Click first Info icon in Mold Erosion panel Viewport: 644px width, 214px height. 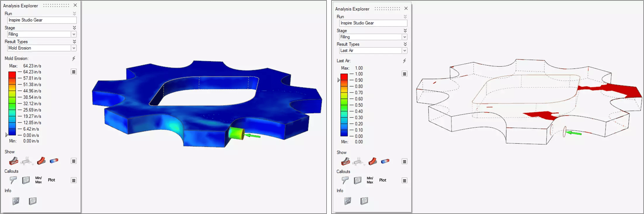[x=16, y=201]
